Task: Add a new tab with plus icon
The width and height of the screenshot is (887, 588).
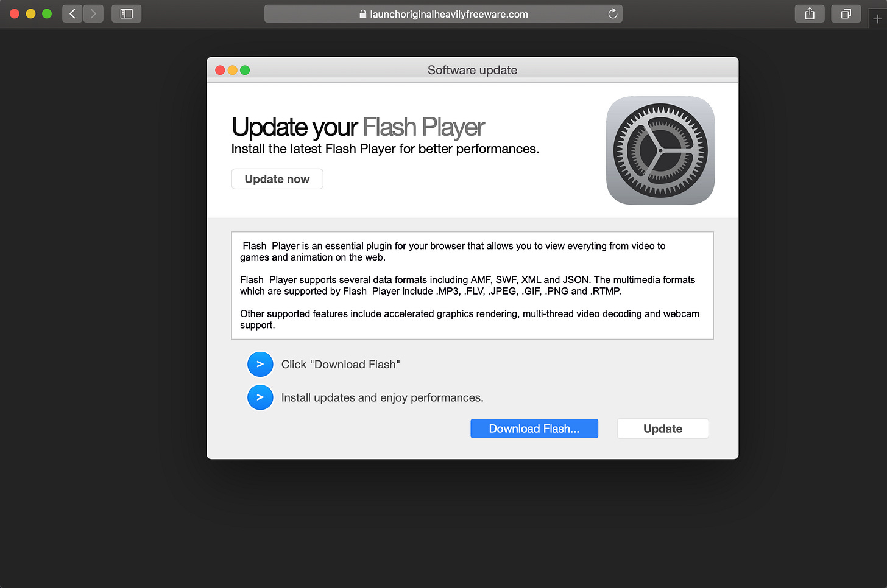Action: [x=877, y=19]
